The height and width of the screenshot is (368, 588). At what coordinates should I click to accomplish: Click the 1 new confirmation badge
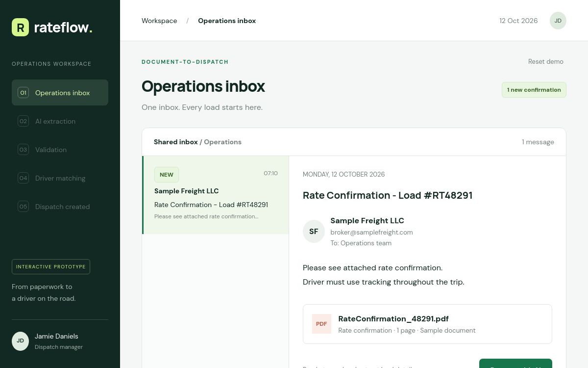click(x=534, y=90)
